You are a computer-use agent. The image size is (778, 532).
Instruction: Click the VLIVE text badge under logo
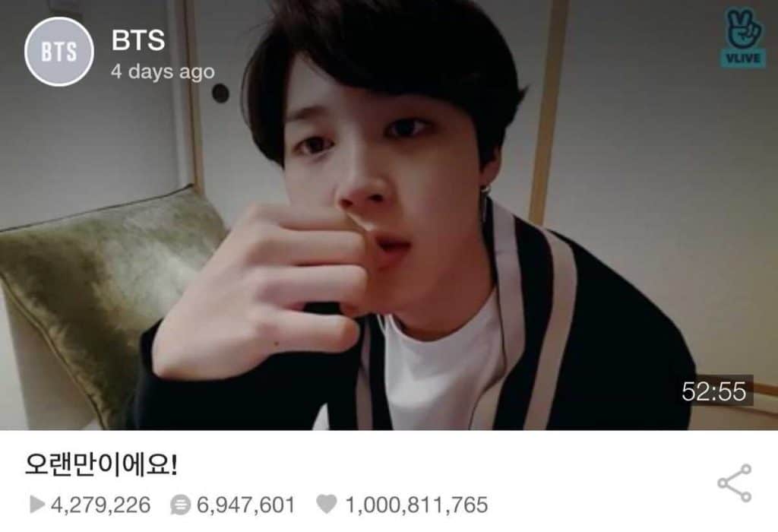click(x=743, y=59)
